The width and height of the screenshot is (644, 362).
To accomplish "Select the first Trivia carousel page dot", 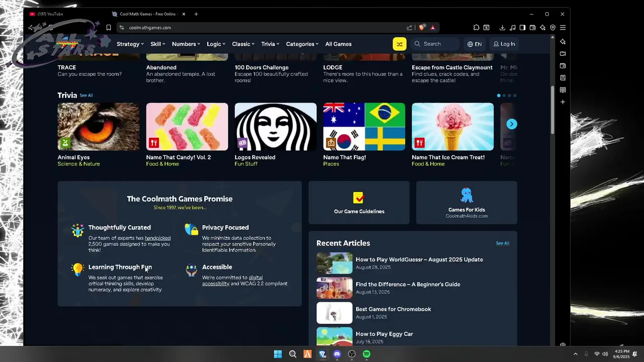I will [x=499, y=96].
